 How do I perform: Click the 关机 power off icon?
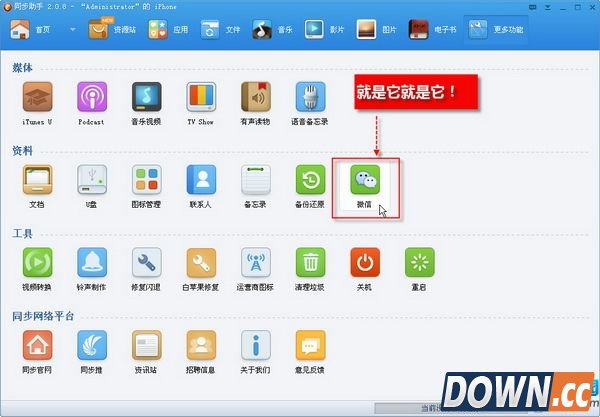(x=365, y=262)
